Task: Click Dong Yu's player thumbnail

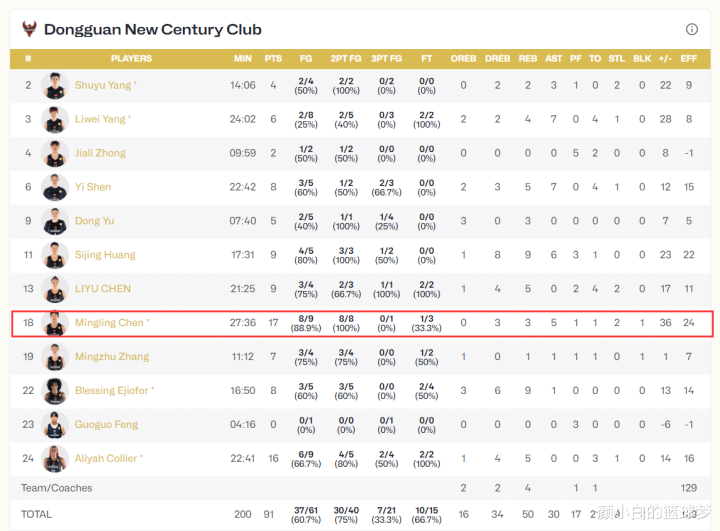Action: (x=55, y=221)
